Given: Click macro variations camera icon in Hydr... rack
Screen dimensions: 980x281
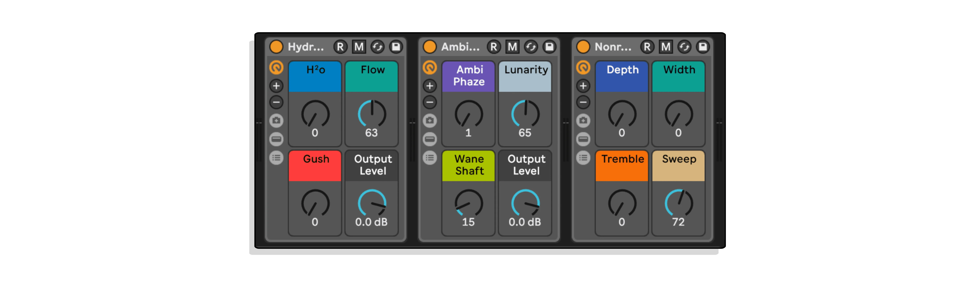Looking at the screenshot, I should [276, 121].
